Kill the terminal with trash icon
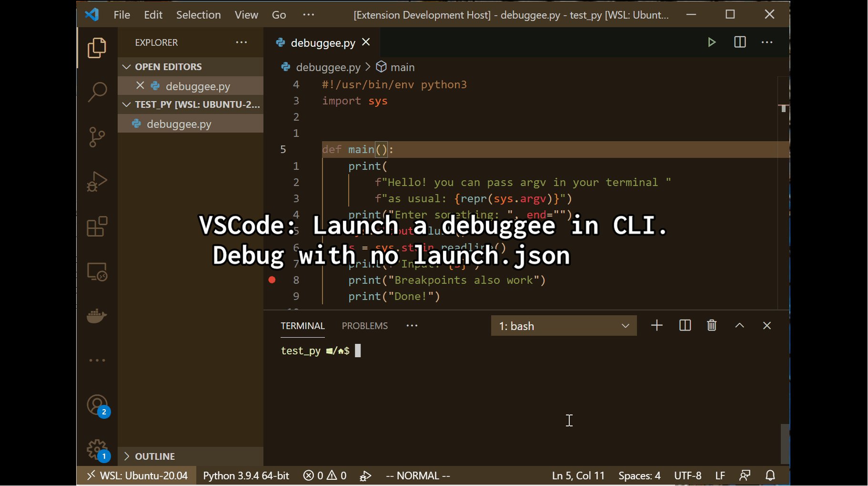 (712, 326)
